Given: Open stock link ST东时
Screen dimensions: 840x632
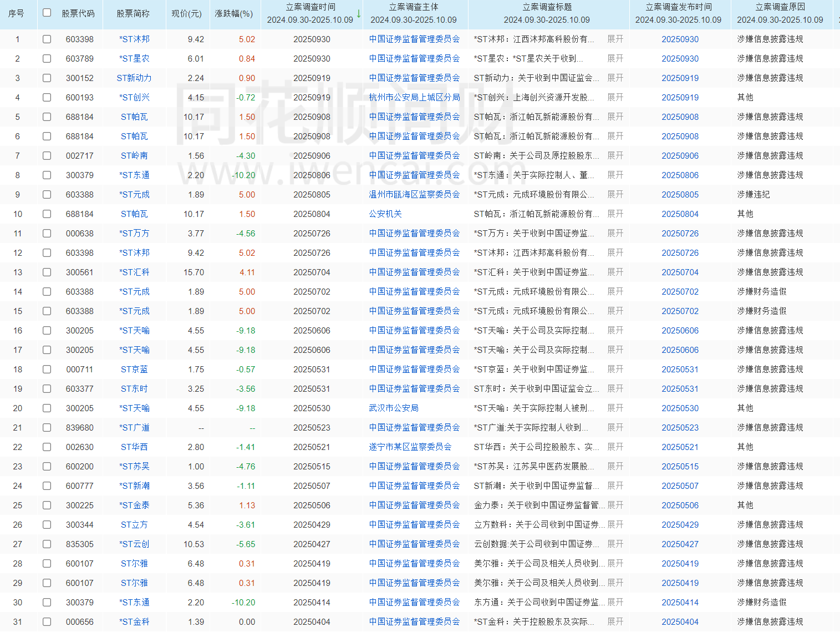Looking at the screenshot, I should coord(134,389).
